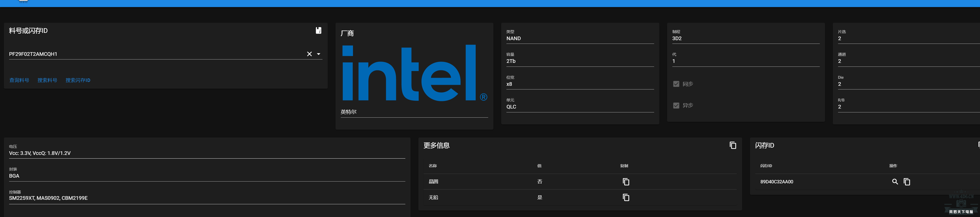The width and height of the screenshot is (980, 217).
Task: Click the R/B field value
Action: (x=840, y=107)
